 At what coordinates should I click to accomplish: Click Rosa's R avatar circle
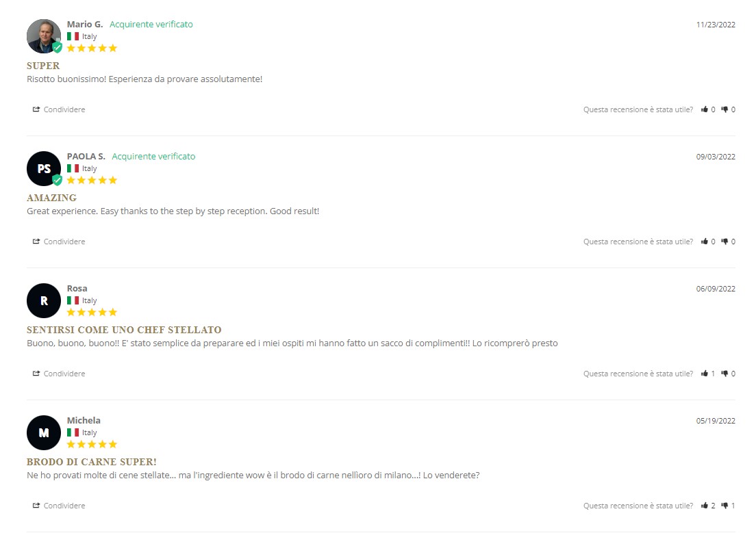point(44,301)
